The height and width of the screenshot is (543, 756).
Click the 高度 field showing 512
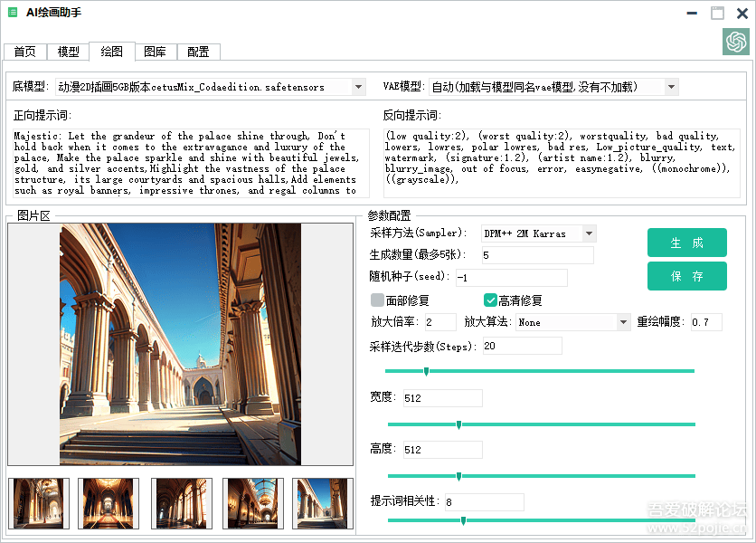(x=442, y=450)
